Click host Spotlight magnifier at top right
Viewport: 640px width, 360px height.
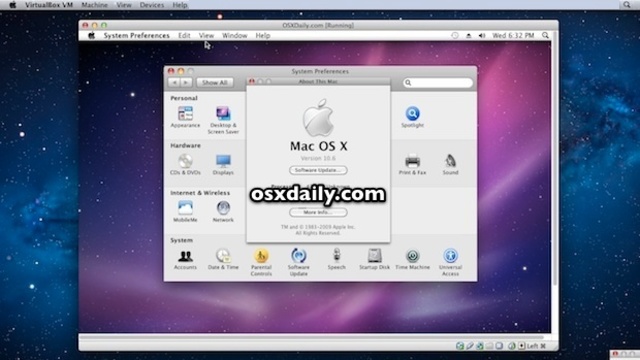point(627,5)
